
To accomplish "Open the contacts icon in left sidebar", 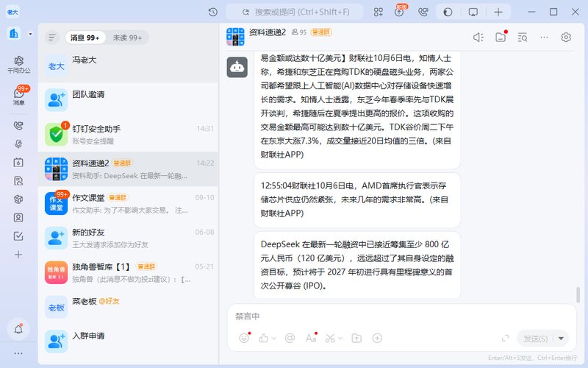I will [x=18, y=217].
